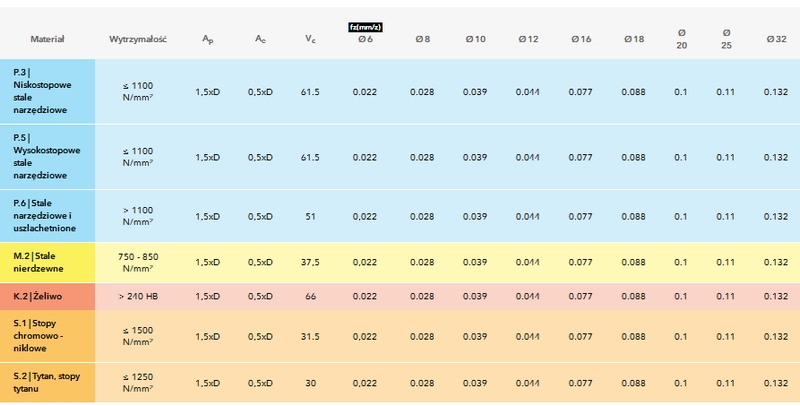
Task: Click the 37,5 cutting speed value
Action: (x=310, y=262)
